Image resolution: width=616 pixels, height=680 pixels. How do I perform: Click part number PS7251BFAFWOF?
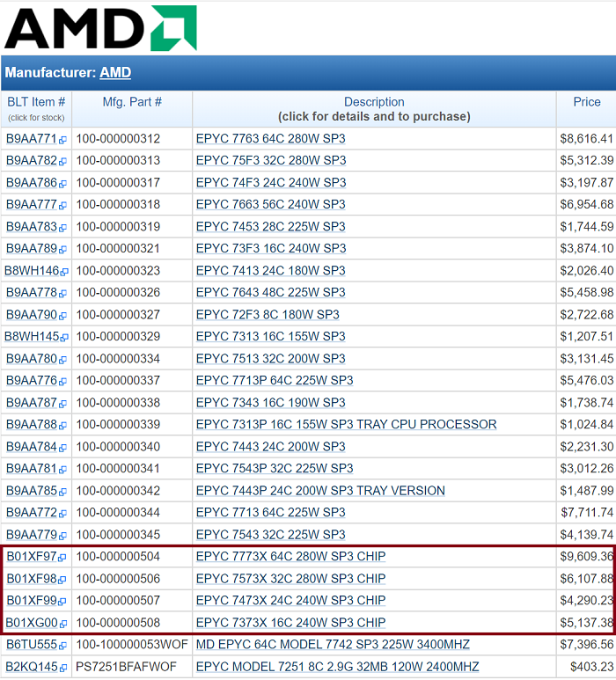126,667
